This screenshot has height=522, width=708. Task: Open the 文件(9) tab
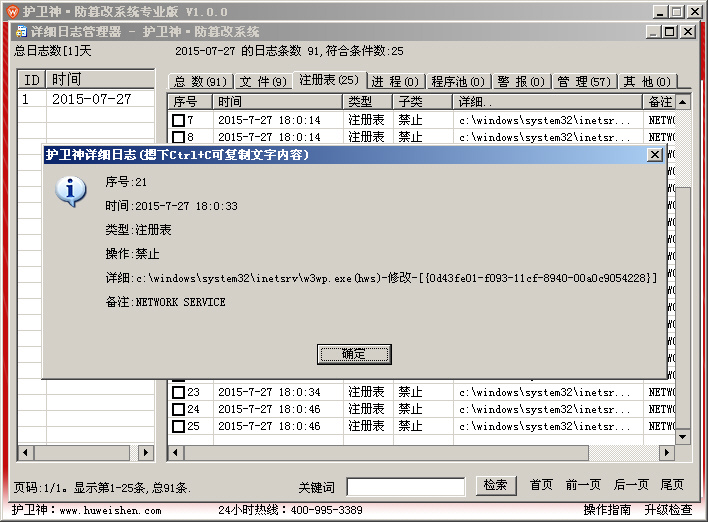263,82
